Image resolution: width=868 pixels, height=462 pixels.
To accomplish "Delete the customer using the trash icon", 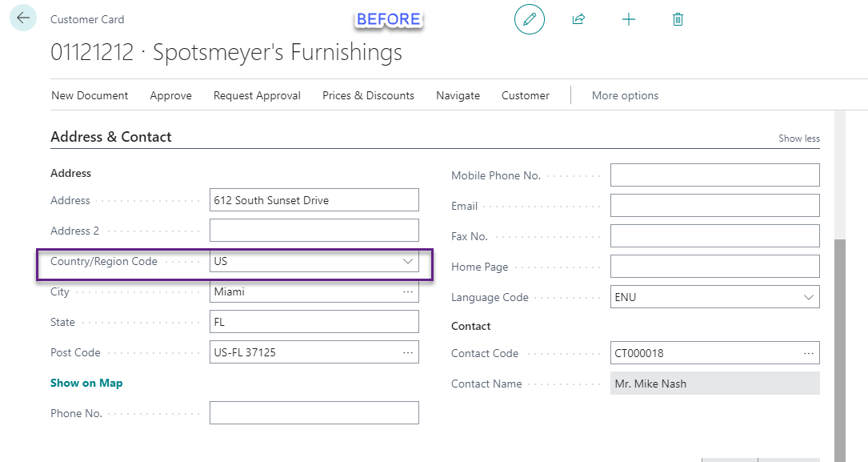I will 678,18.
